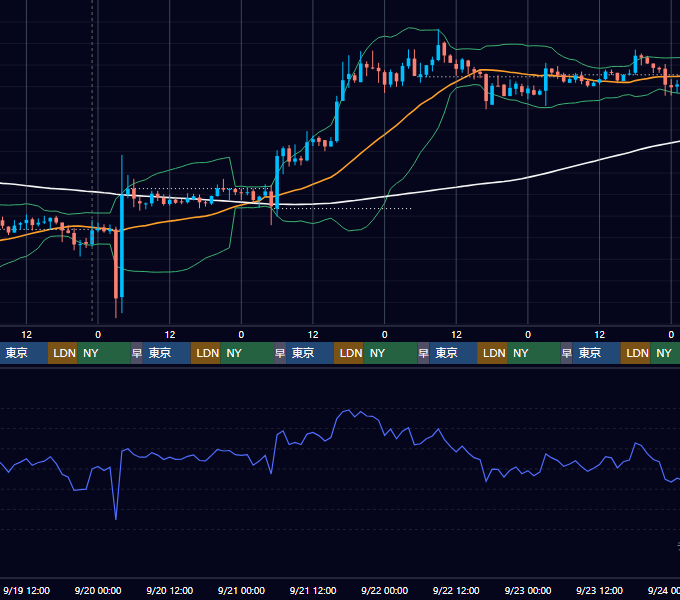This screenshot has height=600, width=680.
Task: Select the LDN session block on 9/23
Action: pos(635,353)
